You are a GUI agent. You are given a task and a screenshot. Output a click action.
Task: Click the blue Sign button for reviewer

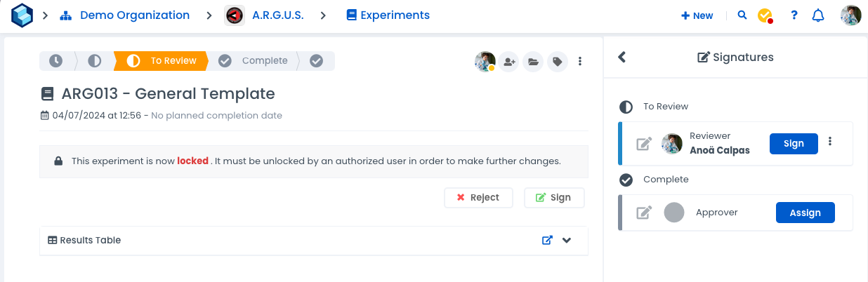(x=794, y=143)
